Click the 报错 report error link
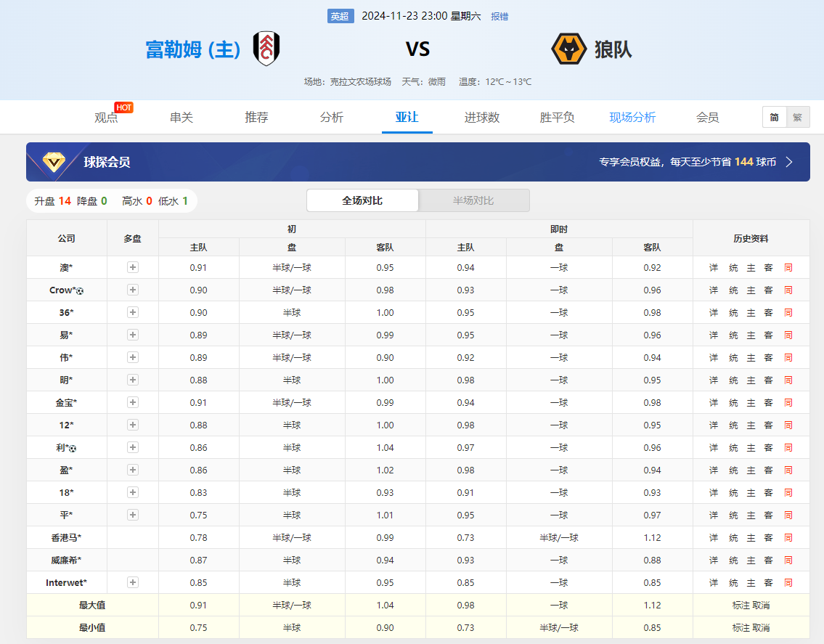The height and width of the screenshot is (644, 824). point(499,16)
